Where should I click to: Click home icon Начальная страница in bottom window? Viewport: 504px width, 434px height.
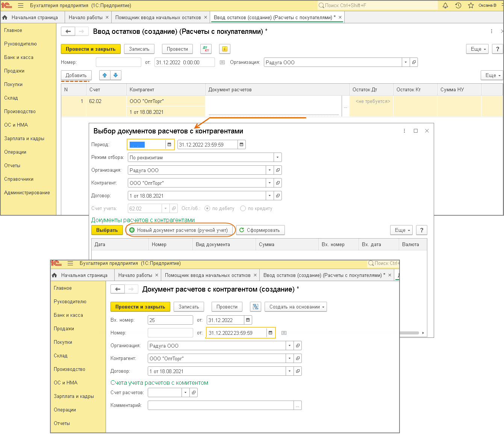tap(54, 275)
